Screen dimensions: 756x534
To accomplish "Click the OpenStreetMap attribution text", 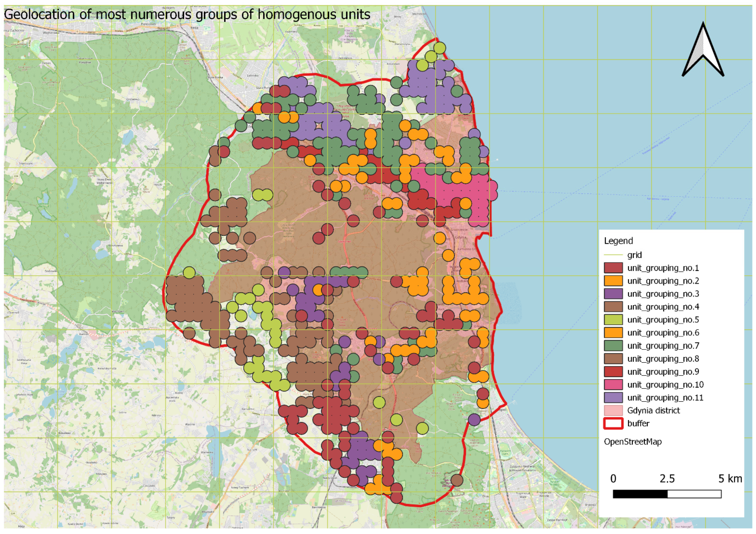I will [632, 441].
